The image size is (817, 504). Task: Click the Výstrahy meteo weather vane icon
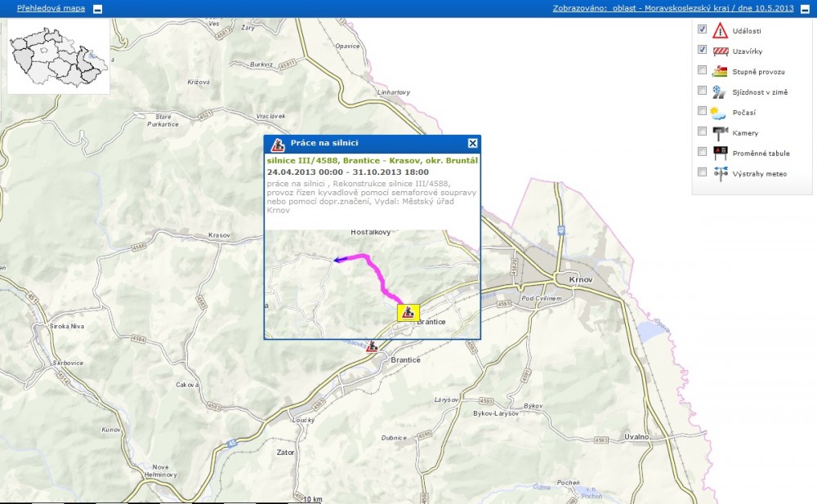coord(720,172)
